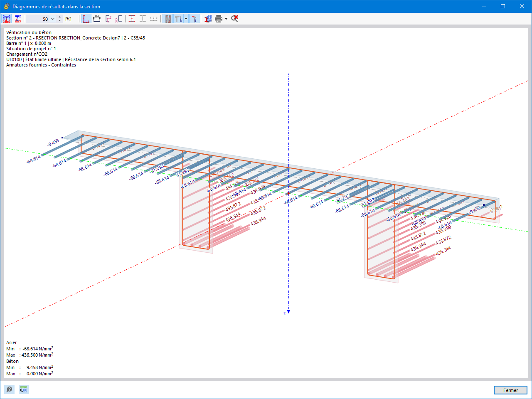Click the concrete Max 0.000 N/mm² value
The image size is (532, 399).
tap(40, 374)
